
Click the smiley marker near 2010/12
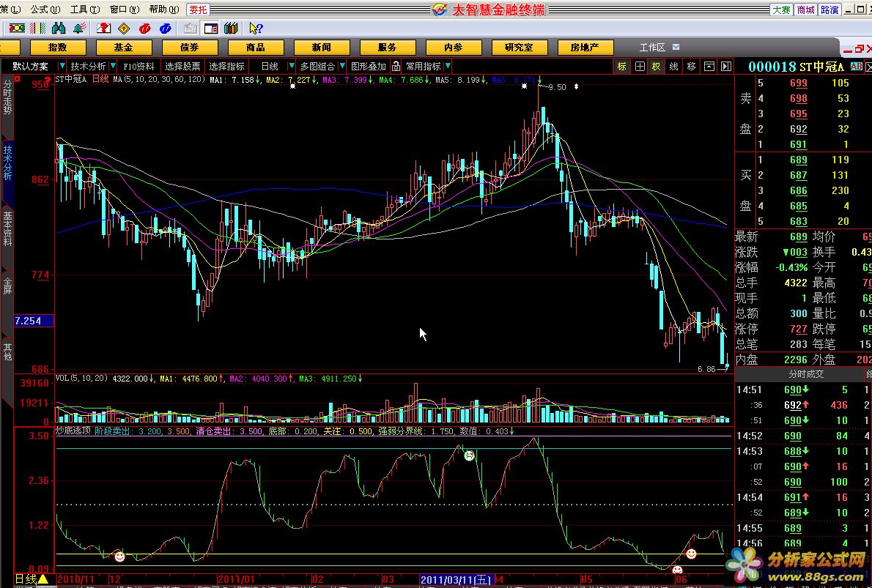click(119, 557)
